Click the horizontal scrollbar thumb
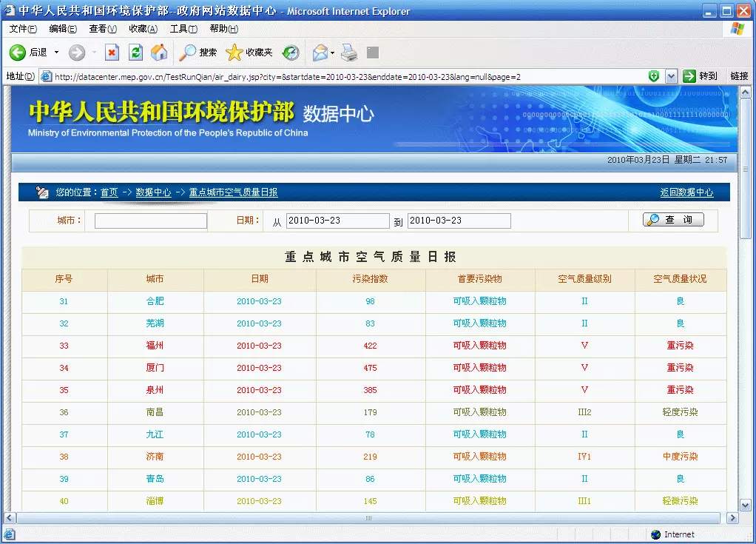Image resolution: width=756 pixels, height=544 pixels. [368, 518]
